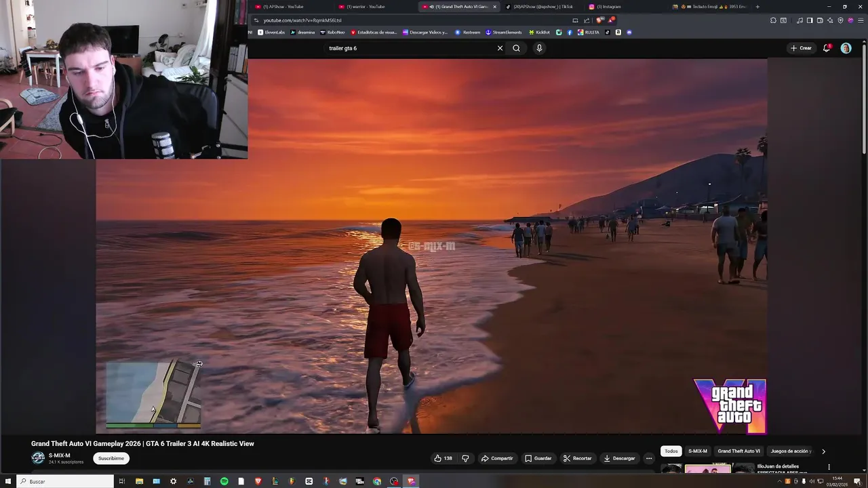Switch to the APShow TikTok tab
The width and height of the screenshot is (868, 488).
[x=542, y=7]
